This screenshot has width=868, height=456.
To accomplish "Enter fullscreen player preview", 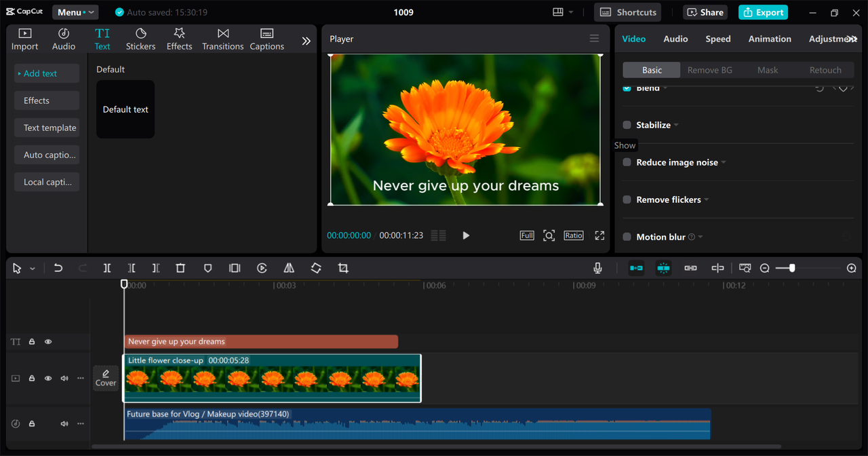I will tap(599, 235).
